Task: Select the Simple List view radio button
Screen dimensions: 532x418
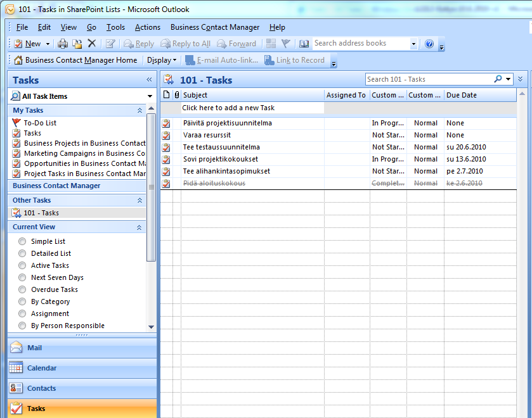Action: pos(22,241)
